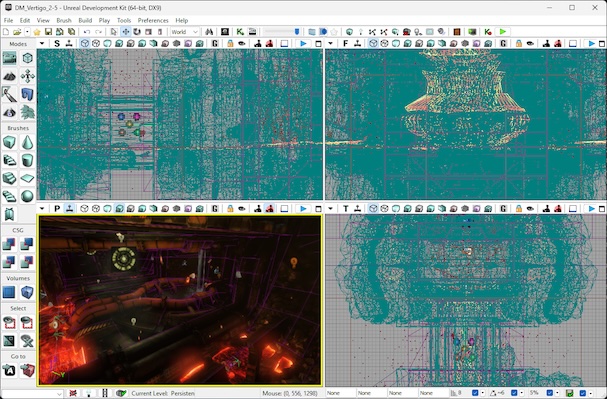Create a Sphere builder brush
The width and height of the screenshot is (607, 399).
[x=27, y=196]
